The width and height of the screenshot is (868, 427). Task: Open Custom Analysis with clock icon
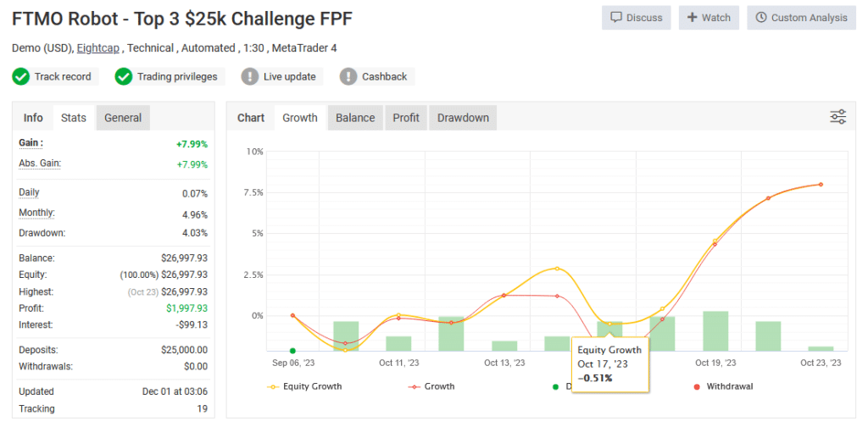(x=801, y=18)
